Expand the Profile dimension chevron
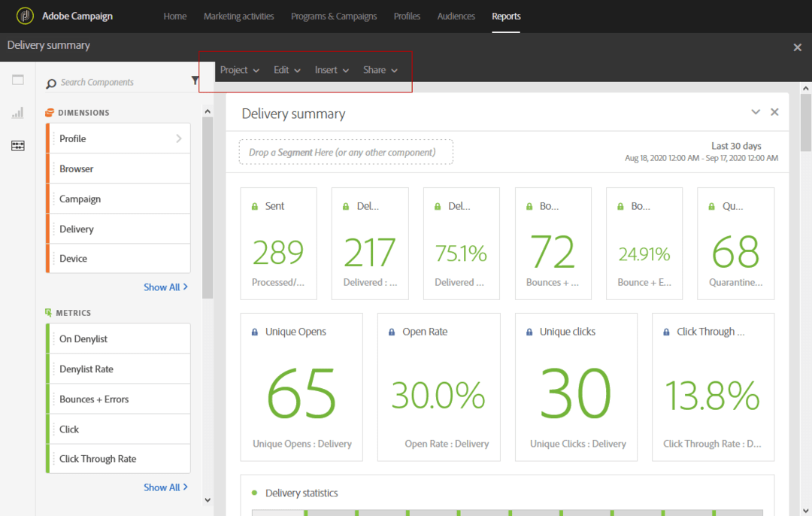Image resolution: width=812 pixels, height=516 pixels. (179, 138)
